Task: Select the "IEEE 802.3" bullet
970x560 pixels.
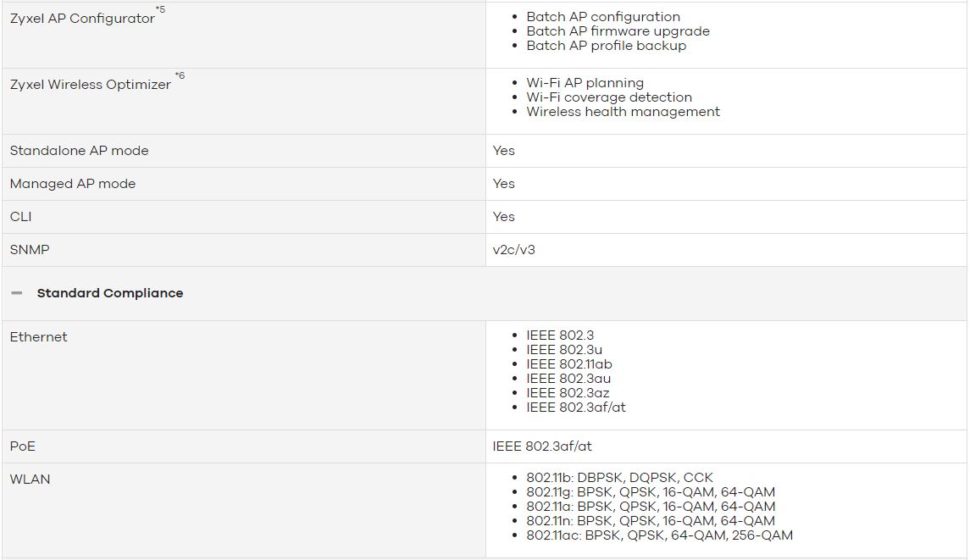Action: (x=560, y=335)
